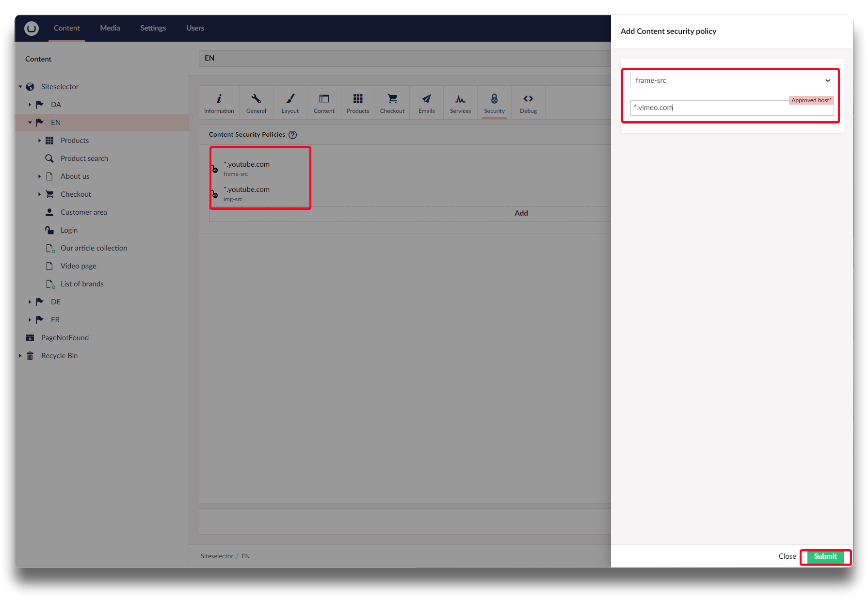
Task: Click Close in the policy panel
Action: [x=787, y=556]
